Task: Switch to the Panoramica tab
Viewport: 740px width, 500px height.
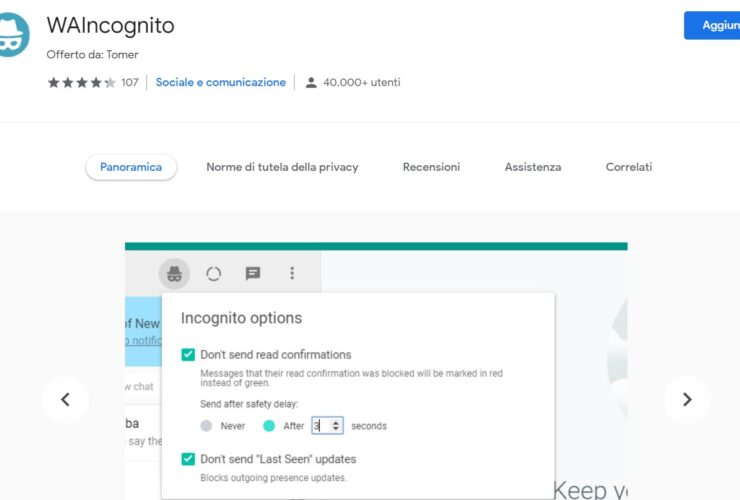Action: click(131, 167)
